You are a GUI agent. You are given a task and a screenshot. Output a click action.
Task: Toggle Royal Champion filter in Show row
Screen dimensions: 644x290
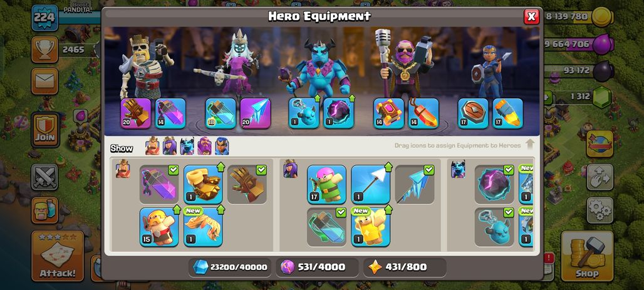click(x=222, y=146)
